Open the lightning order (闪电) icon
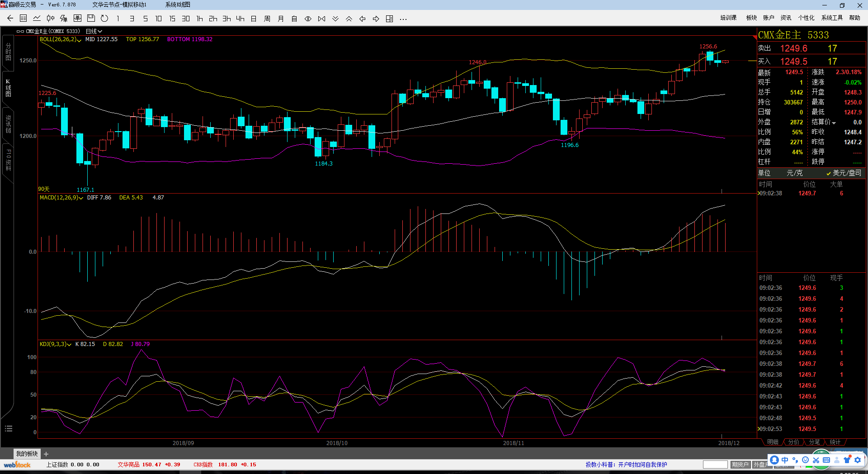 (64, 19)
